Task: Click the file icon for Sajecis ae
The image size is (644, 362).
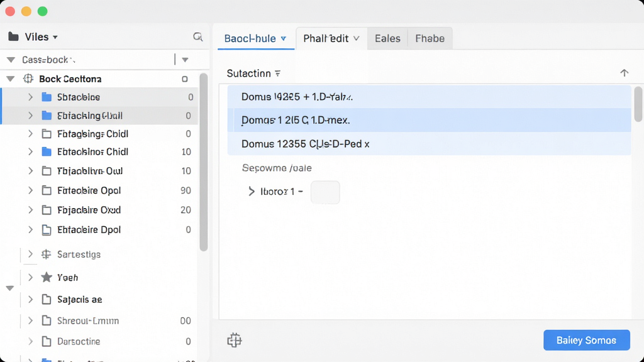Action: tap(47, 300)
